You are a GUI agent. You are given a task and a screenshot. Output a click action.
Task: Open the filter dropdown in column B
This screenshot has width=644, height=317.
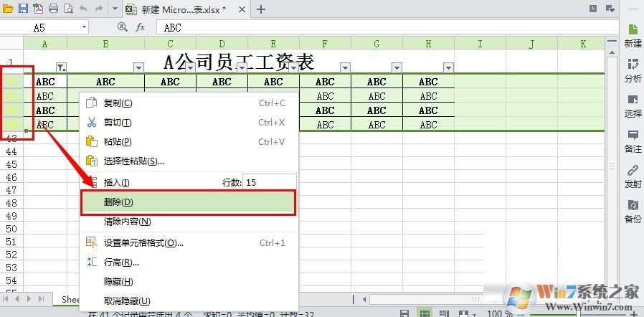(x=139, y=67)
